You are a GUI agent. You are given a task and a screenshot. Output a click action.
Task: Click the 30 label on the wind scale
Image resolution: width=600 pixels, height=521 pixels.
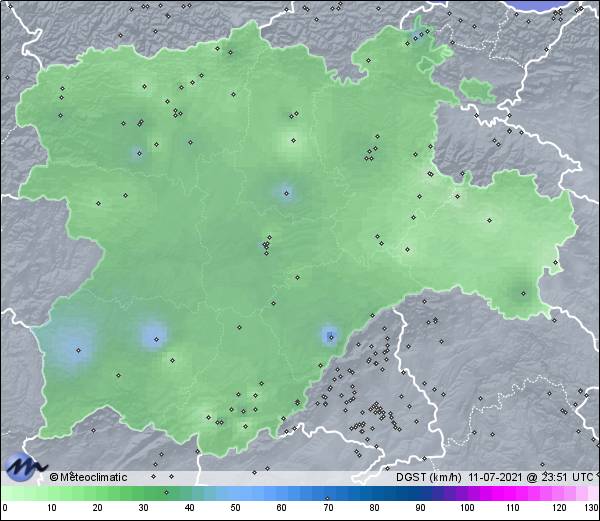coord(143,508)
